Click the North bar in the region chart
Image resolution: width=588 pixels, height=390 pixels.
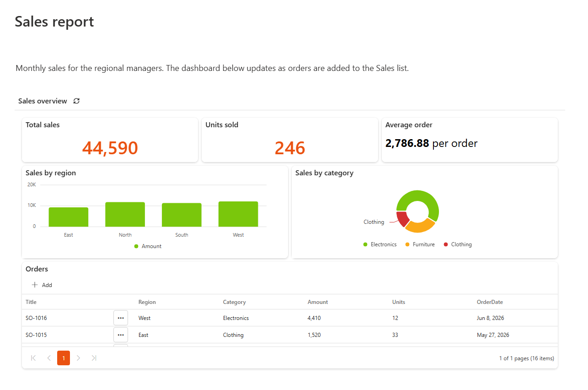[x=125, y=214]
